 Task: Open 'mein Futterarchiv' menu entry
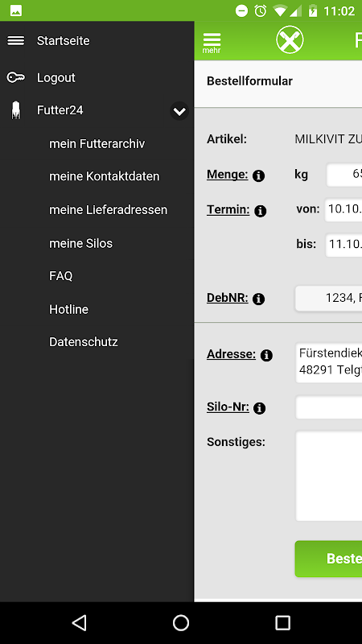click(x=97, y=144)
